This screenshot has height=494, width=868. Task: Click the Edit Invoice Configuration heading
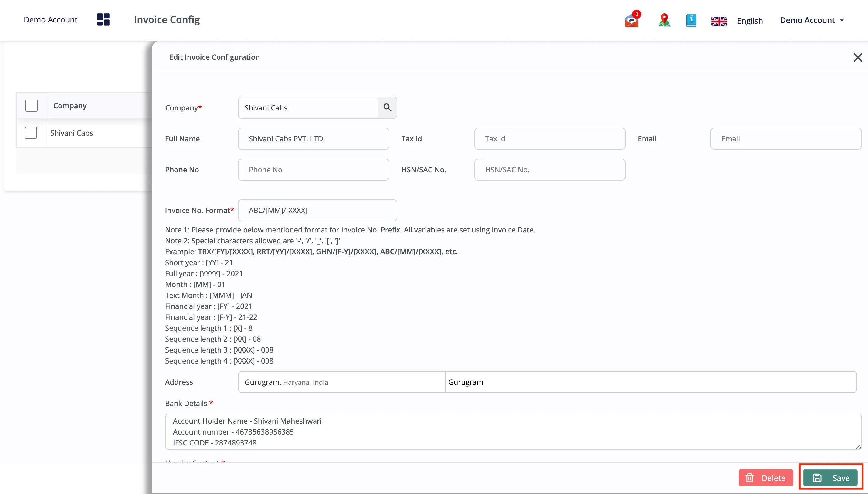coord(215,57)
